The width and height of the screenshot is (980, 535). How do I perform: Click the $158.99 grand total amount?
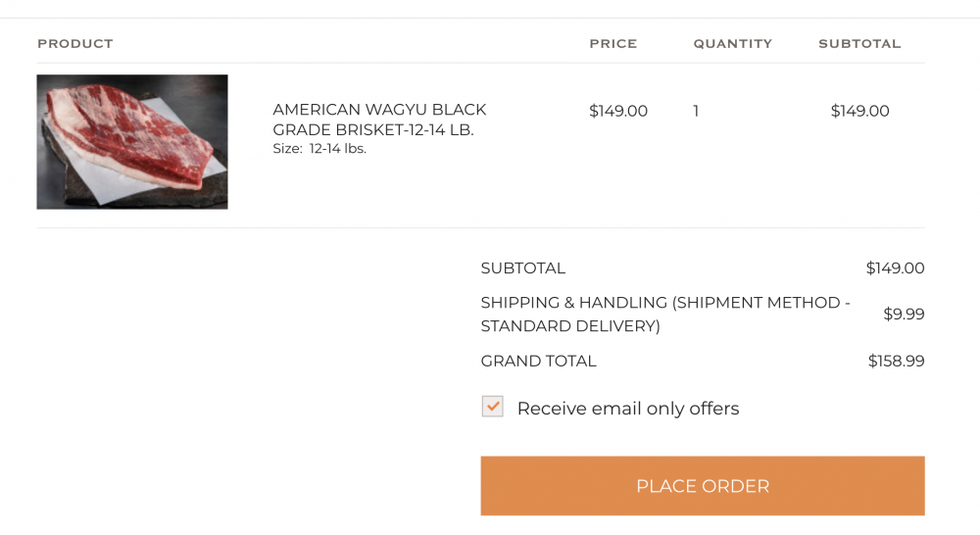click(x=896, y=362)
